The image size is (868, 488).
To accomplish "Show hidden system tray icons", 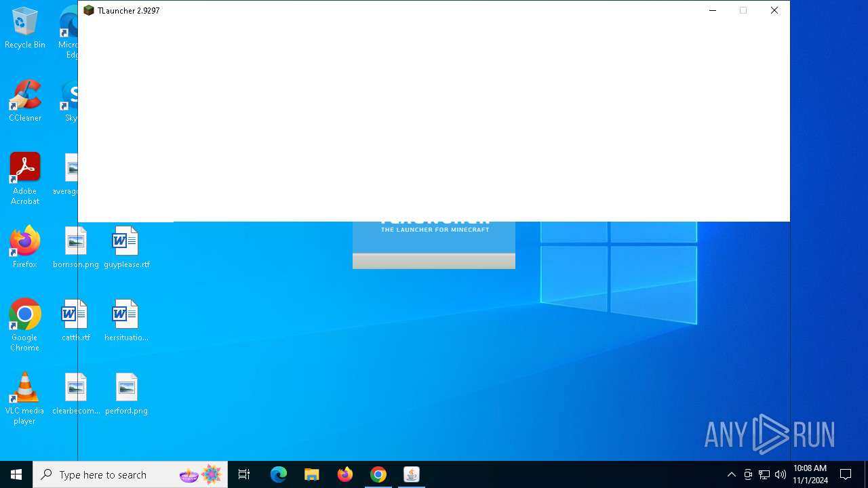I will 731,474.
